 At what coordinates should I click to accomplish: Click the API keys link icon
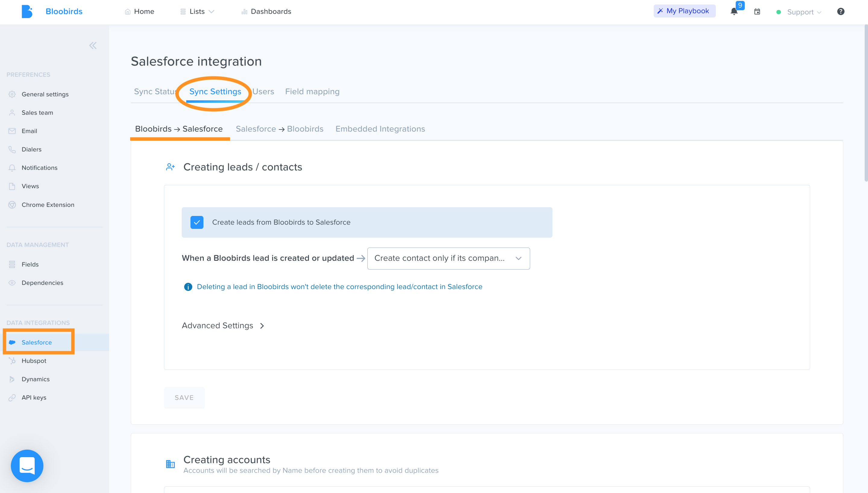pos(12,398)
